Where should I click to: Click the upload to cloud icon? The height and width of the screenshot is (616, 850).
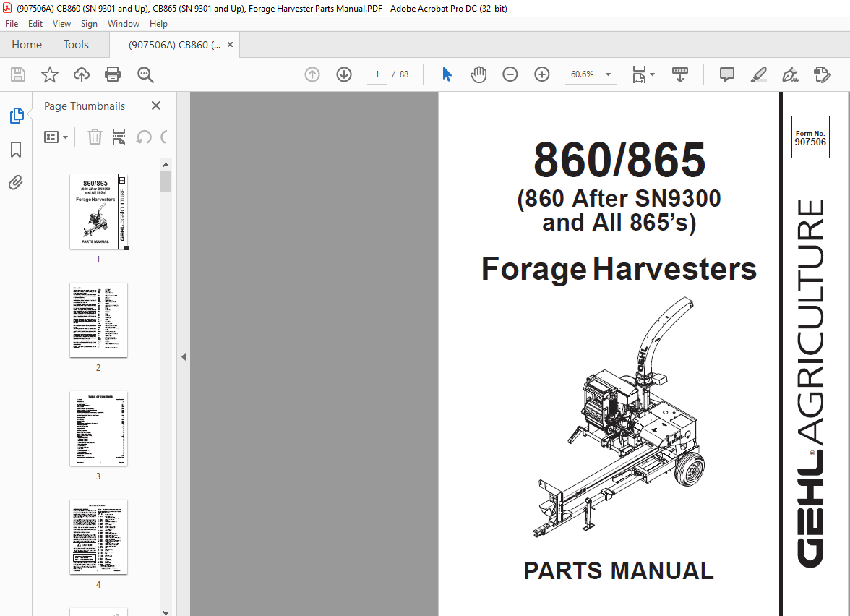tap(81, 74)
